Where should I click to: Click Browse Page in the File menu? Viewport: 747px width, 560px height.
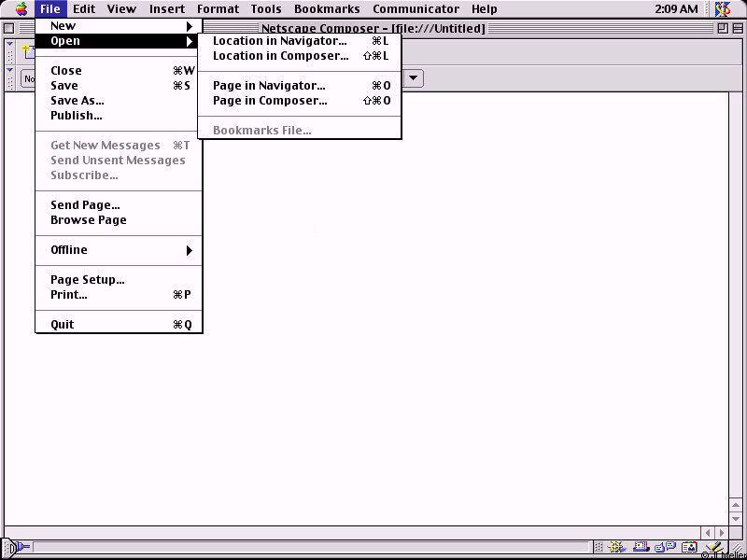[89, 220]
